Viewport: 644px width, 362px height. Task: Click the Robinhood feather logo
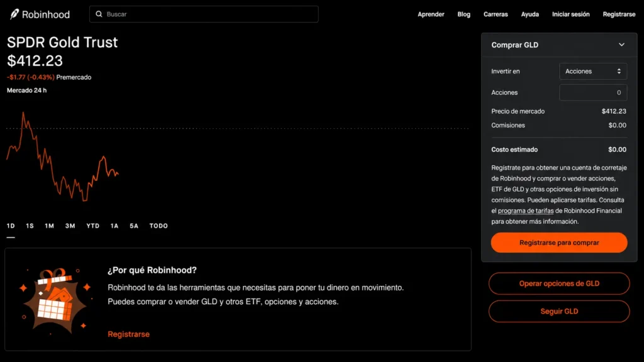14,14
